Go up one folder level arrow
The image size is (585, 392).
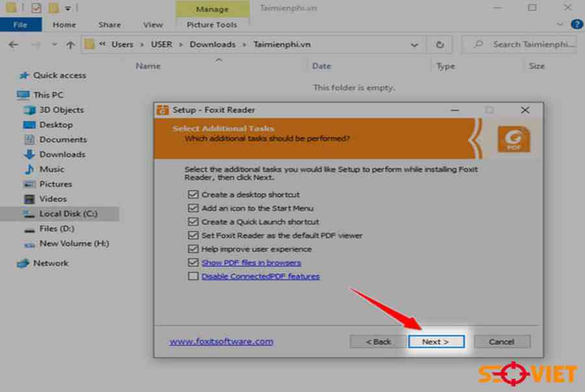70,45
